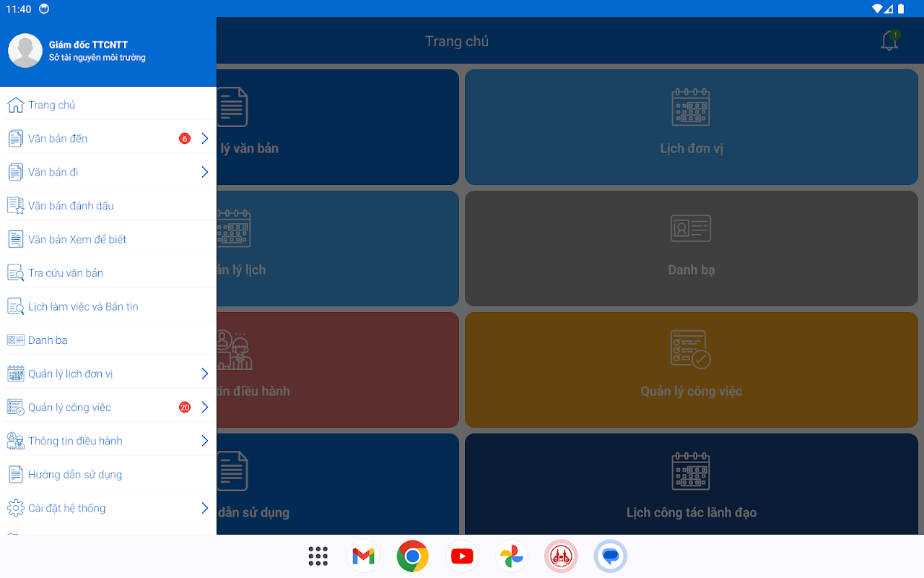Image resolution: width=924 pixels, height=578 pixels.
Task: Click the Trang chủ home icon
Action: 16,105
